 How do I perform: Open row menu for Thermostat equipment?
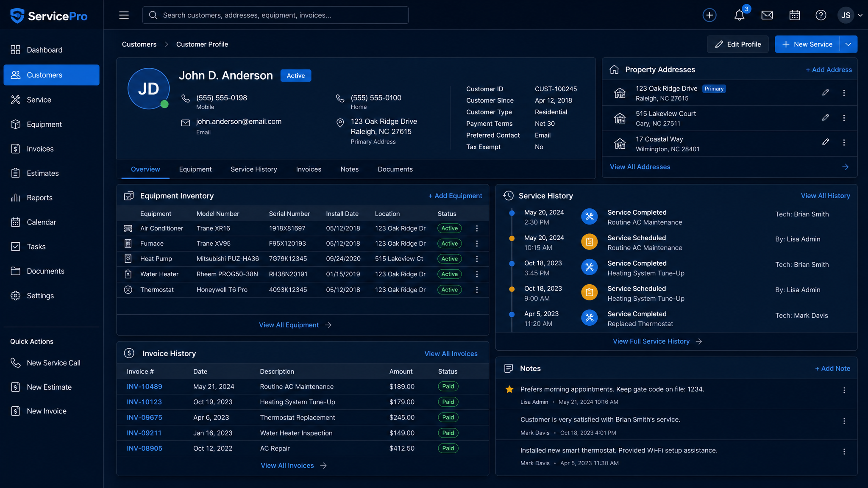point(477,290)
